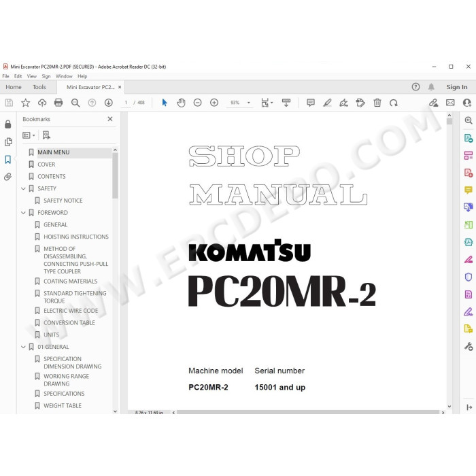Open the Find text magnifier
The height and width of the screenshot is (476, 476).
[x=75, y=103]
